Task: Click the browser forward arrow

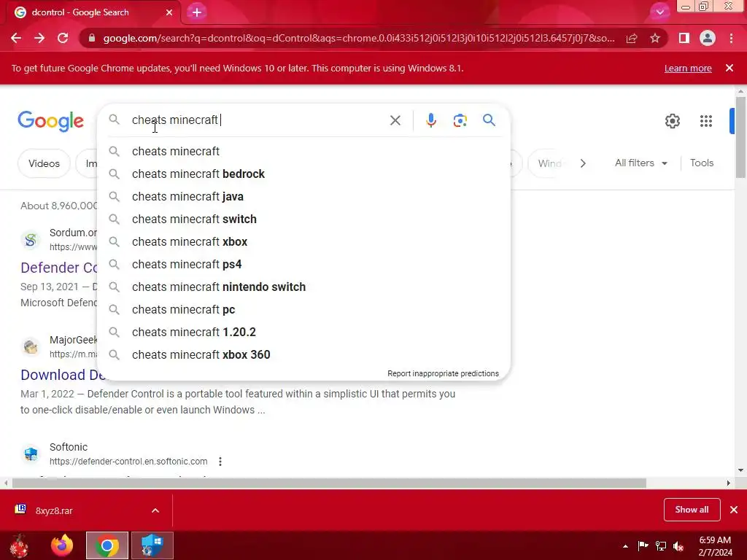Action: coord(39,38)
